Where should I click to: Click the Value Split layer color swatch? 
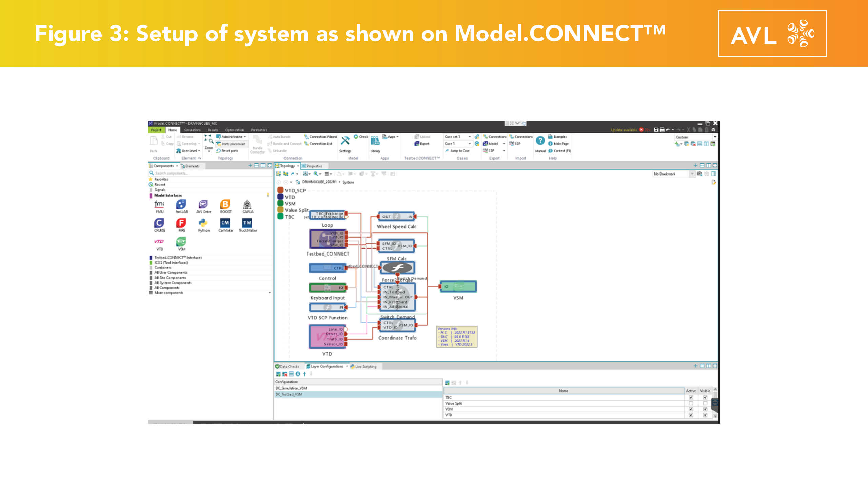pos(280,210)
